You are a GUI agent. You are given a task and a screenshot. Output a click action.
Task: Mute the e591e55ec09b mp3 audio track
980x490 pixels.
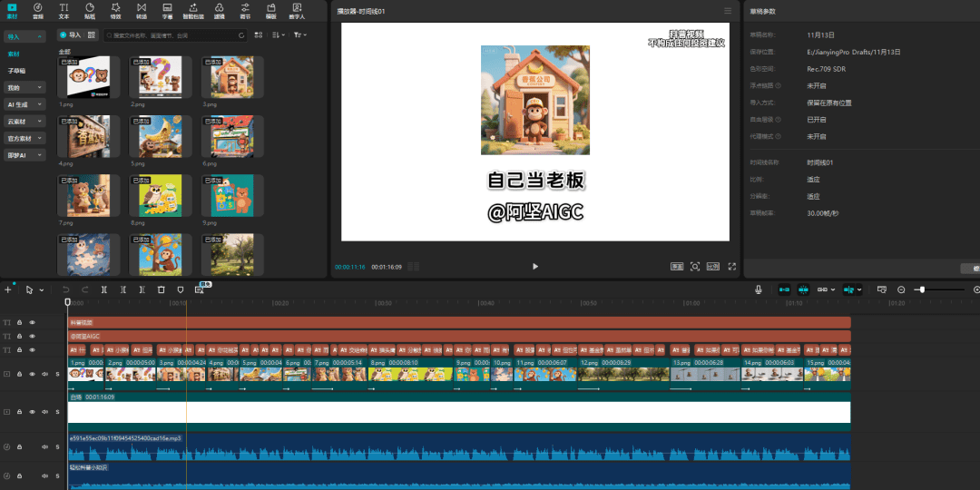[x=44, y=447]
